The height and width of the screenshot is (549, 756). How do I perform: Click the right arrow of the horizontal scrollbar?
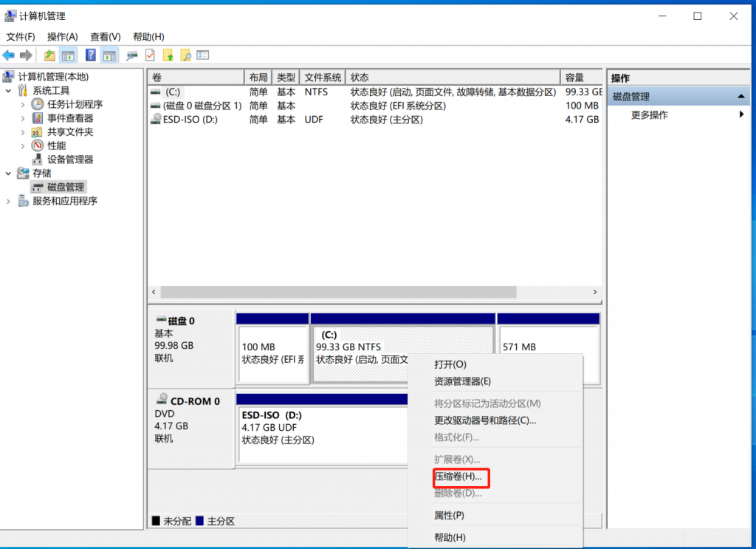coord(595,293)
